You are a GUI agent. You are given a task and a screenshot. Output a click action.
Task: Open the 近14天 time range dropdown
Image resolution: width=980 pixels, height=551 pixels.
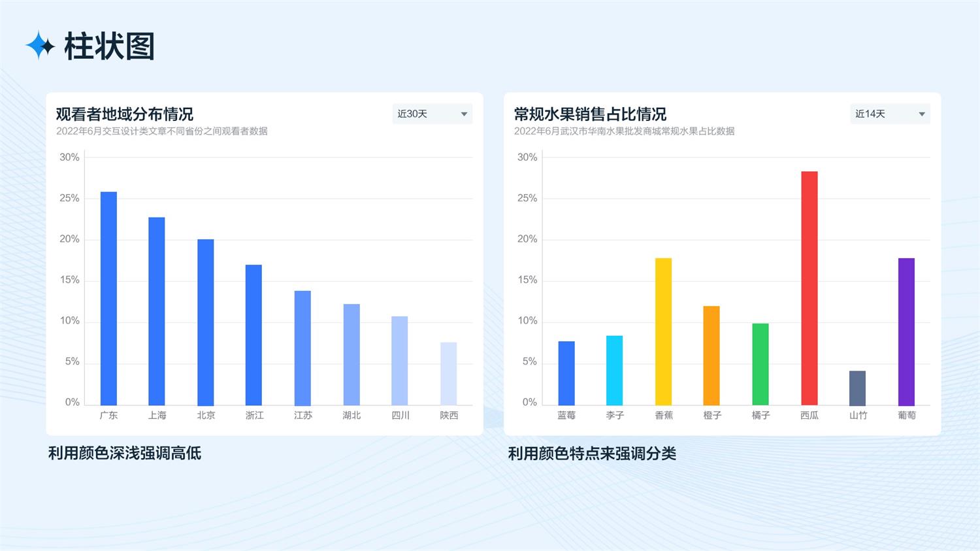(x=890, y=114)
